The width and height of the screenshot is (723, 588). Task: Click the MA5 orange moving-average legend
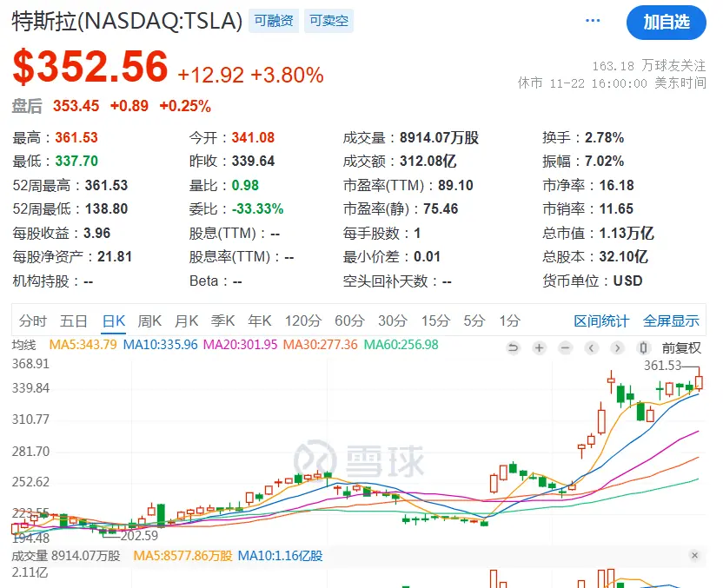[x=83, y=345]
